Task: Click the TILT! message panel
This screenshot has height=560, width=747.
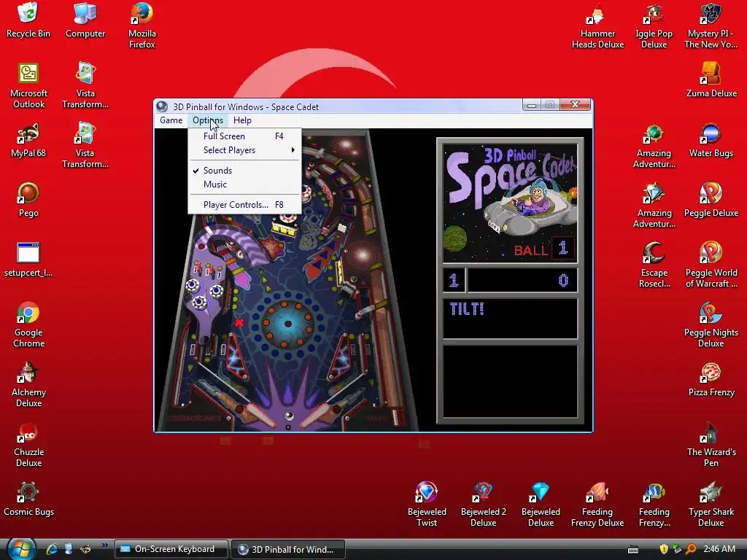Action: [x=510, y=319]
